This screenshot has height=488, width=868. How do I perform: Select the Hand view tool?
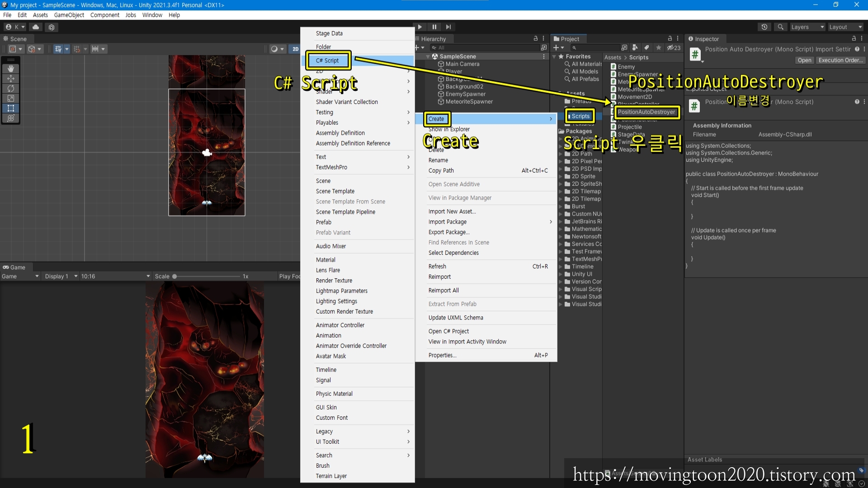[11, 69]
